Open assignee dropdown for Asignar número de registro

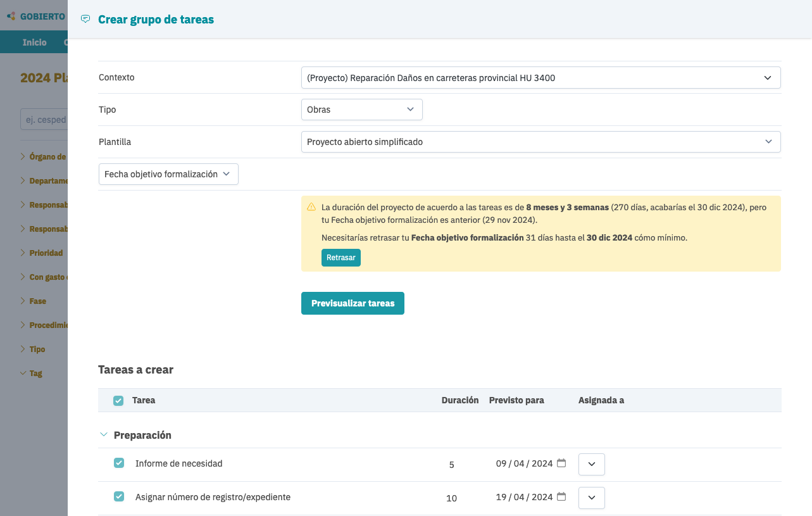(x=592, y=498)
